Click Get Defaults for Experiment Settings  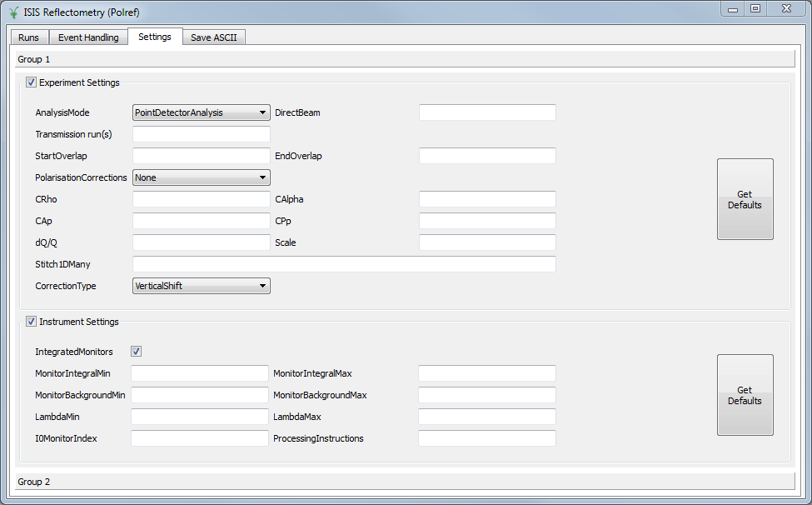tap(745, 199)
